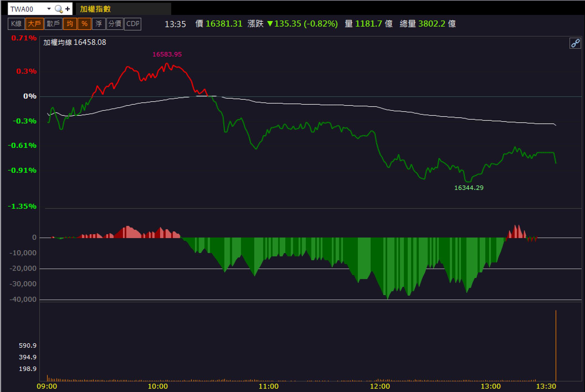Click the 590.9 volume axis label
Viewport: 585px width, 392px height.
coord(28,345)
